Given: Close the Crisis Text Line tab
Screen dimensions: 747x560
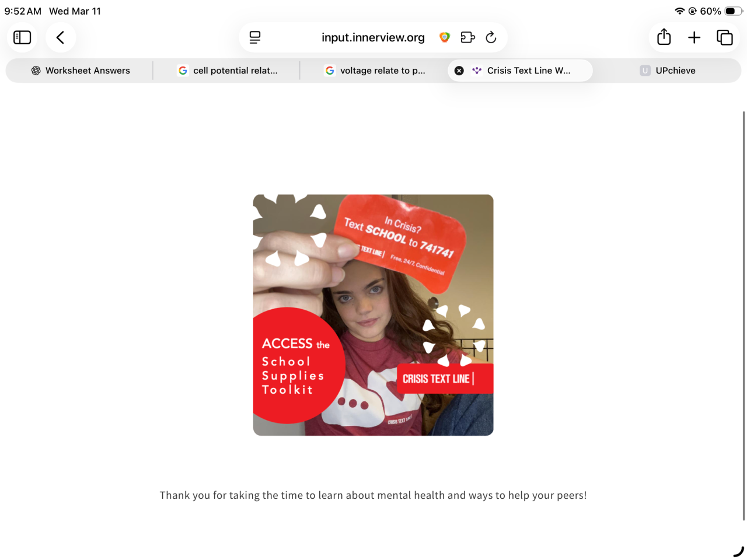Looking at the screenshot, I should pos(459,71).
